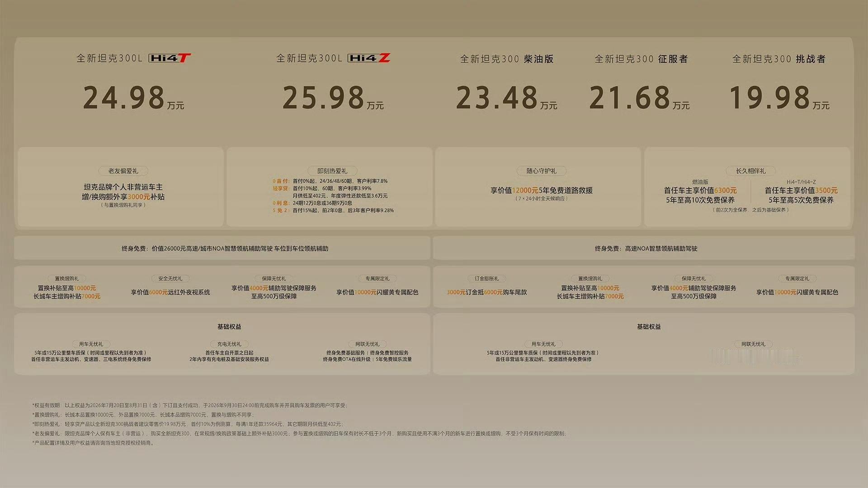The image size is (868, 488).
Task: Select the 21.68万元 price
Action: coord(640,98)
